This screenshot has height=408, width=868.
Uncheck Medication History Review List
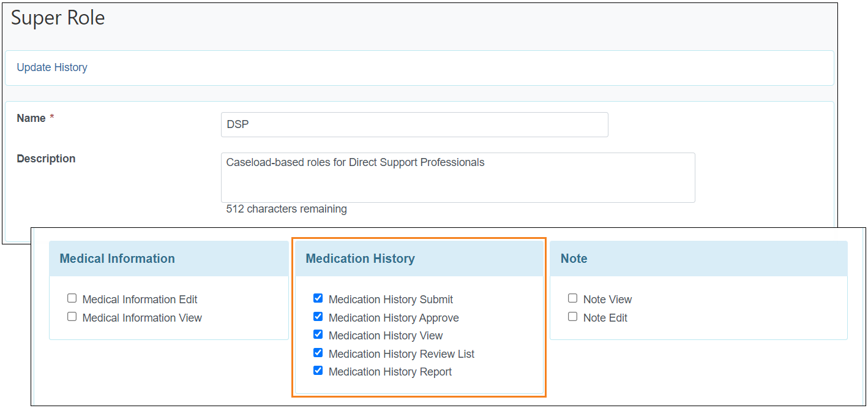coord(318,353)
